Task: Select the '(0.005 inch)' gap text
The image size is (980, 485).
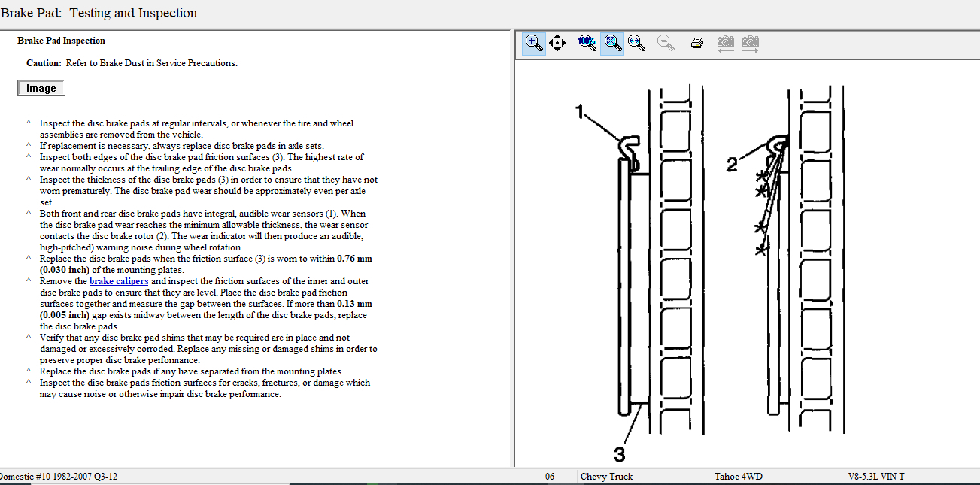Action: [65, 315]
